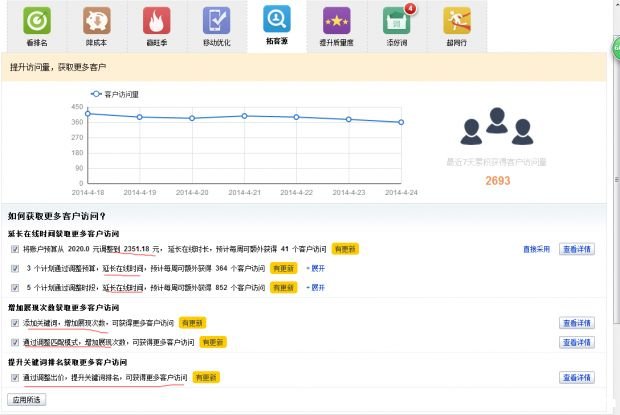Select the 2014-4-23 chart data point

pos(349,119)
